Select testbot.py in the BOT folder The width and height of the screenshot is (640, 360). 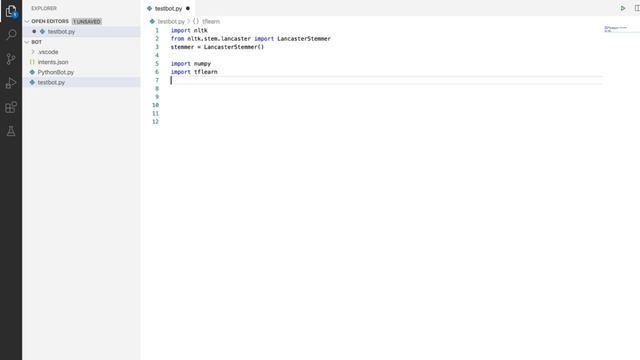pos(51,82)
